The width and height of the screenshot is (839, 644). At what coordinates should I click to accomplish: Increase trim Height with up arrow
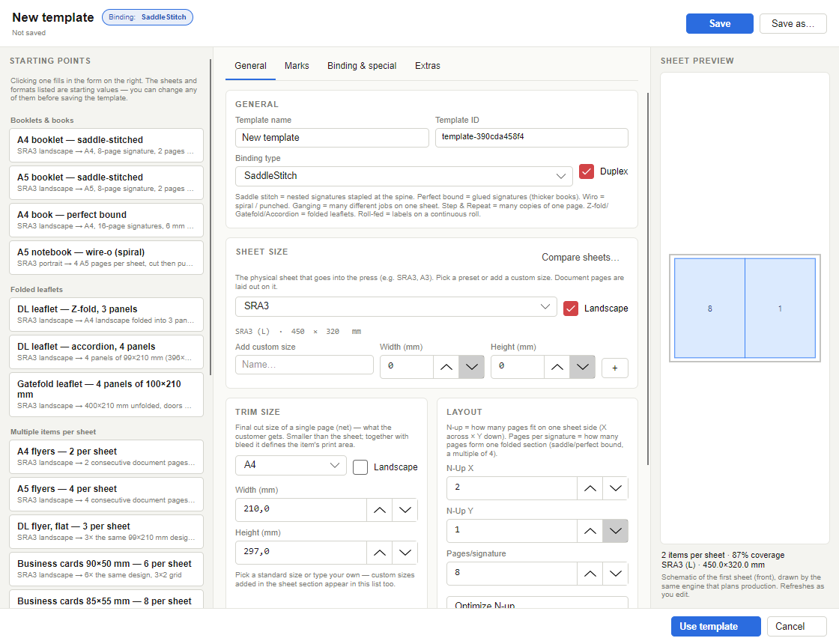[x=379, y=553]
